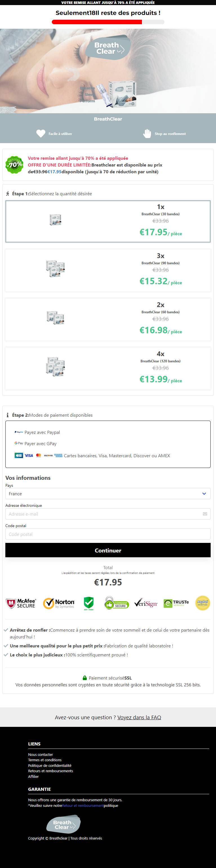Click the VeriSign trust logo

tap(146, 603)
